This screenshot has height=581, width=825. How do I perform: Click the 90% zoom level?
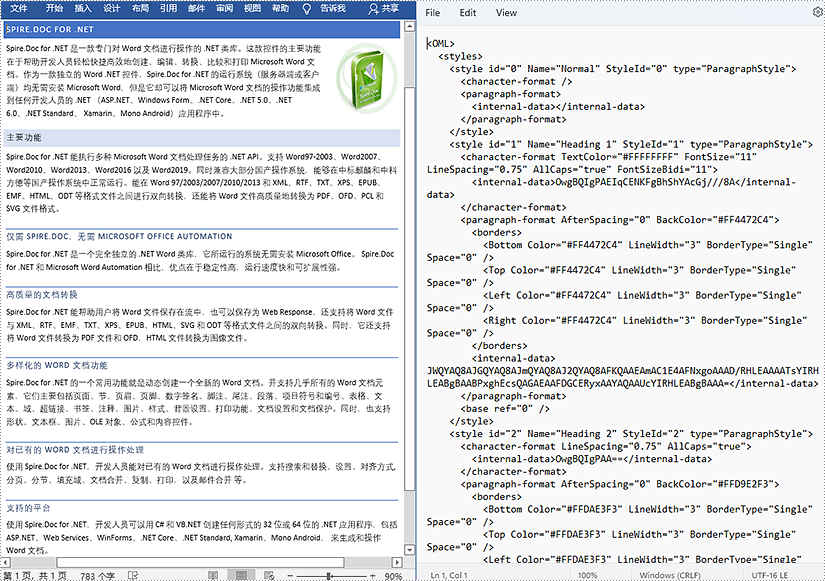(x=393, y=576)
